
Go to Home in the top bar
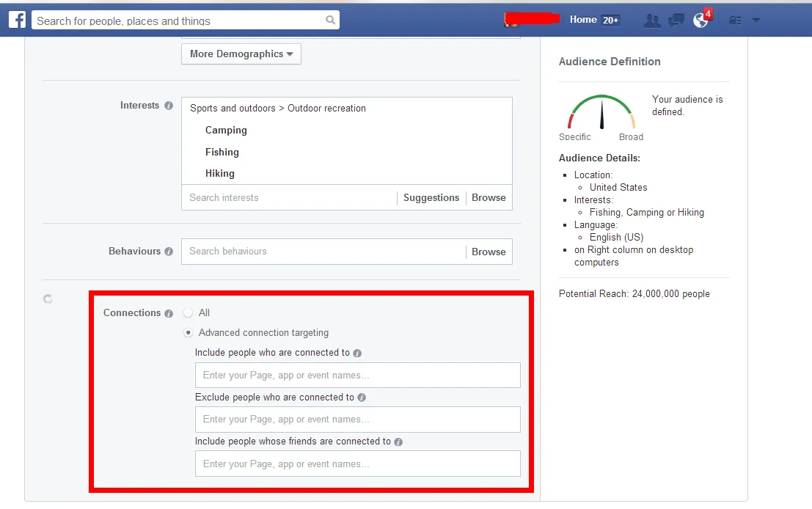[x=583, y=20]
